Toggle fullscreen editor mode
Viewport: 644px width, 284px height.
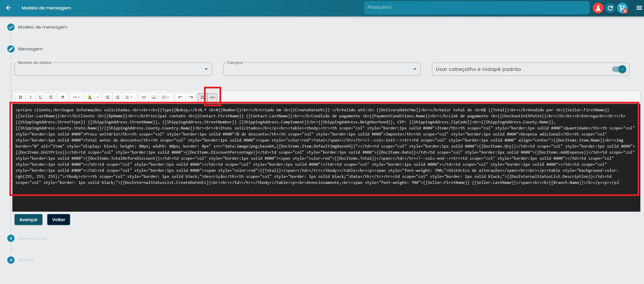tap(202, 97)
